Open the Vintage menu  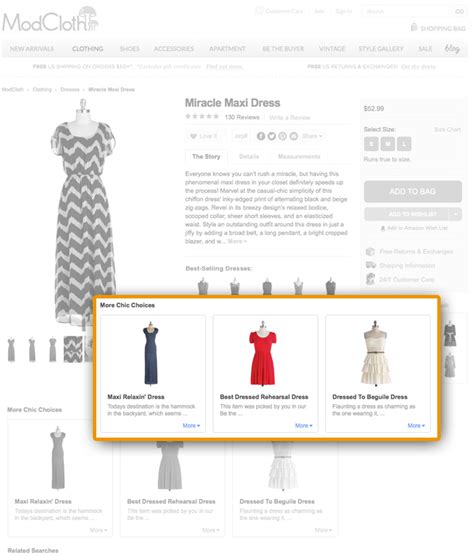point(332,49)
